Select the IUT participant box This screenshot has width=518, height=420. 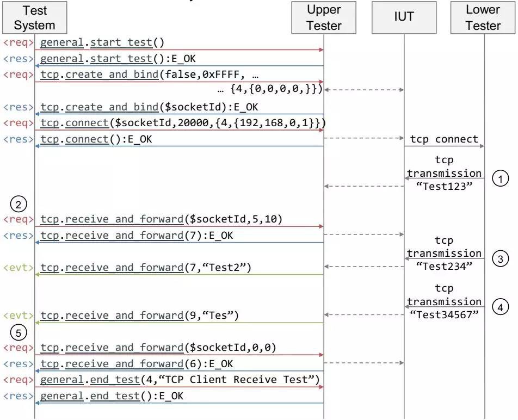(x=404, y=17)
